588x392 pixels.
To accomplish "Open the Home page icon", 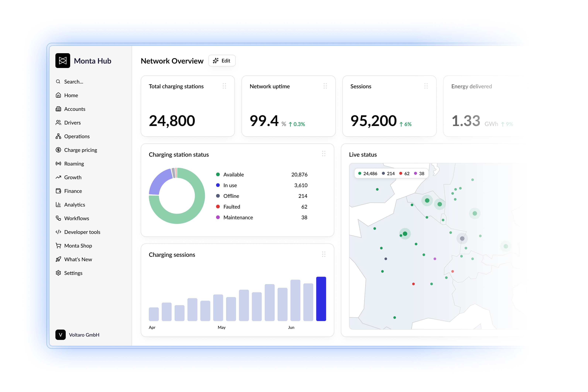I will coord(58,95).
